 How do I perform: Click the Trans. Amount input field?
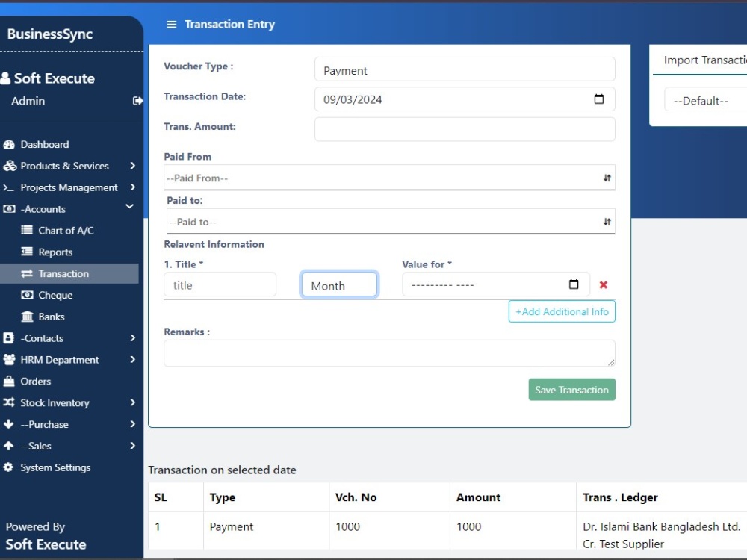pyautogui.click(x=465, y=129)
